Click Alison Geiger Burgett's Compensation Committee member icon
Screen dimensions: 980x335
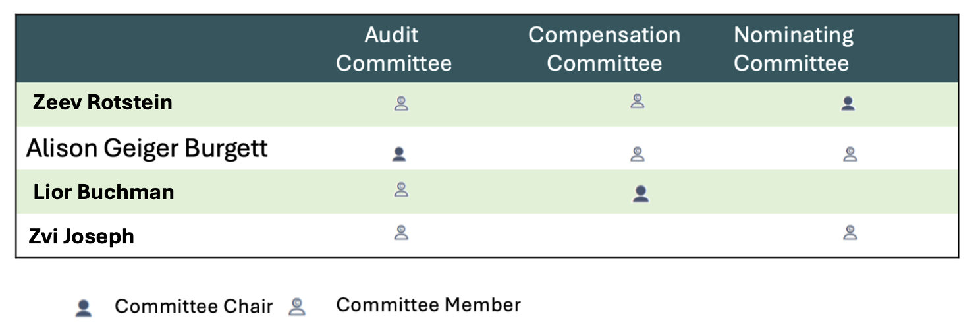point(637,154)
